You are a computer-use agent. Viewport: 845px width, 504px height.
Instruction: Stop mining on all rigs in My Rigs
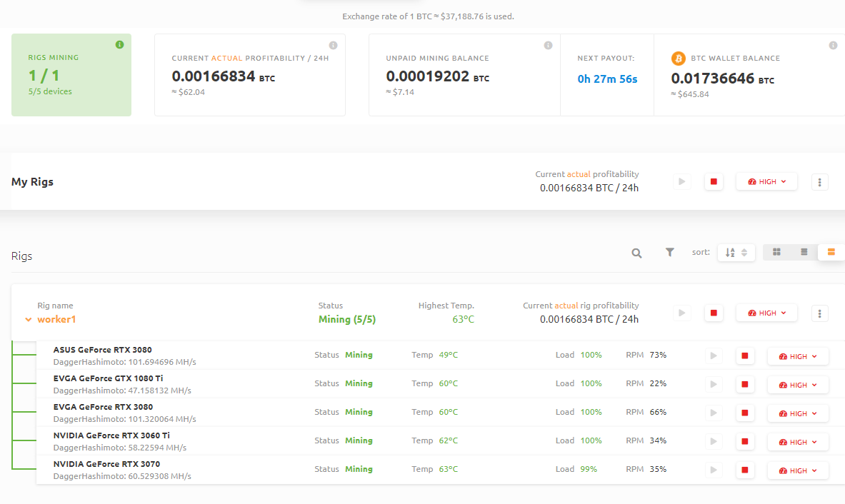[x=714, y=182]
